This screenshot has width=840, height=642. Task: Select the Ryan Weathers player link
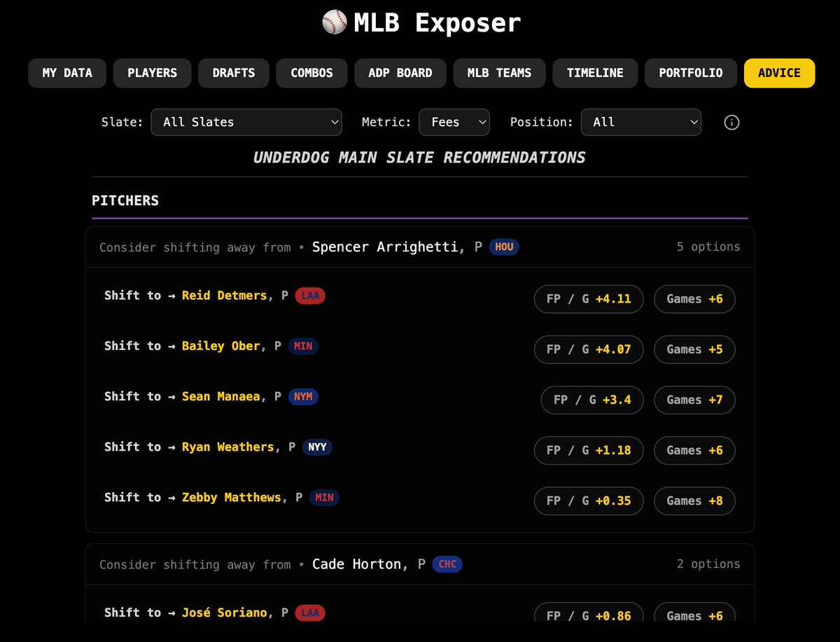(227, 447)
